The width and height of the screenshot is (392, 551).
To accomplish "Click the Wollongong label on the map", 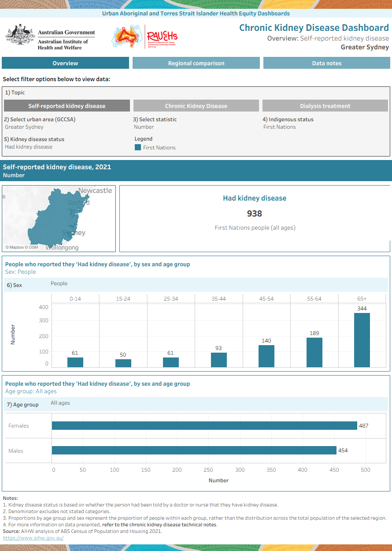I will [x=62, y=248].
